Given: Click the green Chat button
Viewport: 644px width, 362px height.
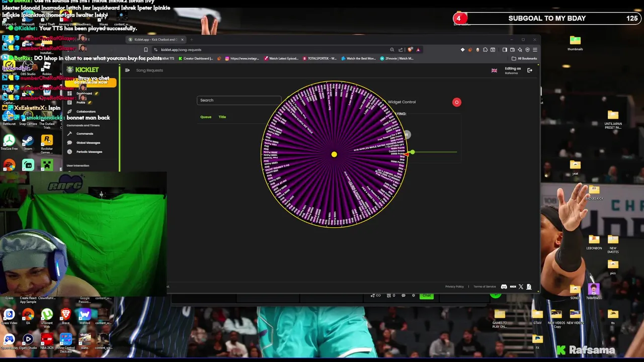Looking at the screenshot, I should [426, 296].
